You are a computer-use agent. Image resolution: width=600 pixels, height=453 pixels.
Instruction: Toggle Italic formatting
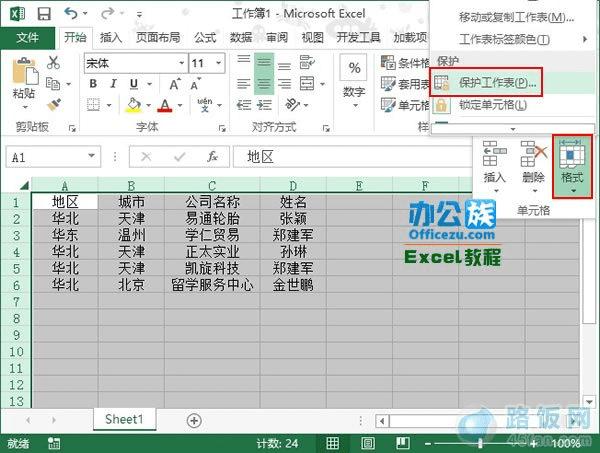(x=113, y=83)
